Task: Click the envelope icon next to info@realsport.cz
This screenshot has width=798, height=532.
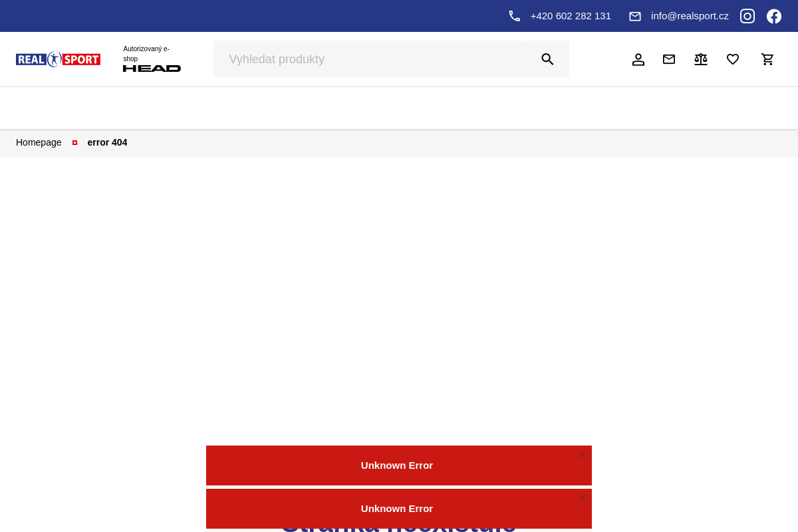Action: tap(635, 16)
